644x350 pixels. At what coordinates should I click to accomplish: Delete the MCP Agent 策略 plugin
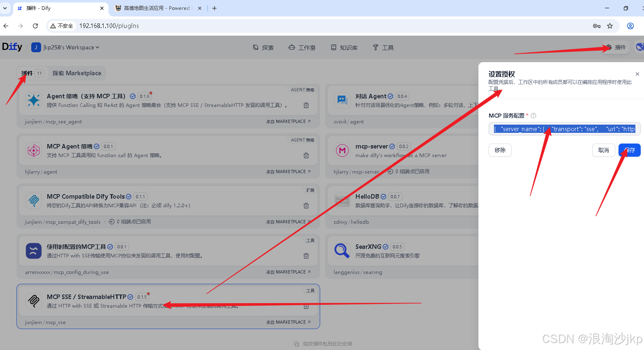coord(306,155)
